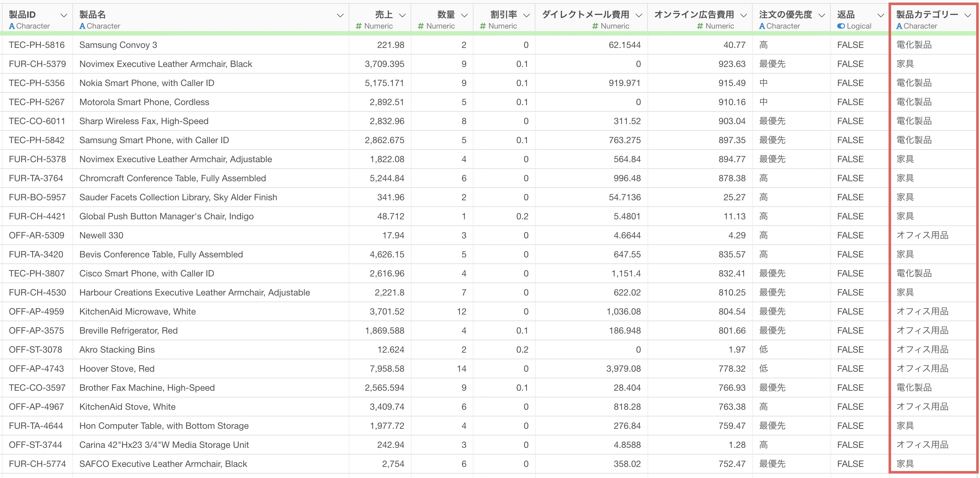Click cell Novimex Executive Leather Armchair, Black
This screenshot has width=980, height=478.
pyautogui.click(x=165, y=64)
